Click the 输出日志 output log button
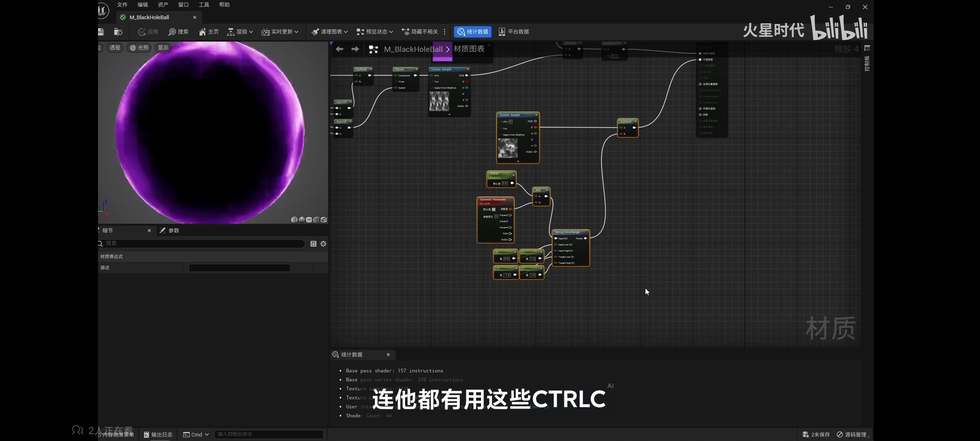 click(158, 434)
